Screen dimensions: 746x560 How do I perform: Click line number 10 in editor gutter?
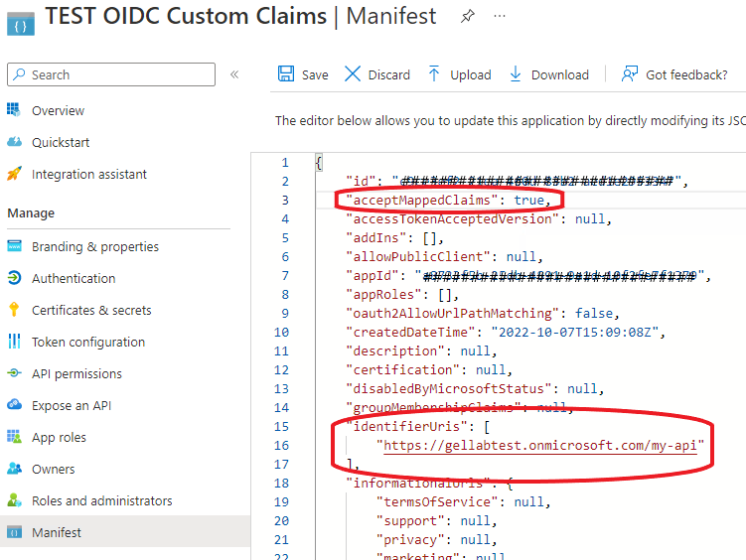[281, 333]
